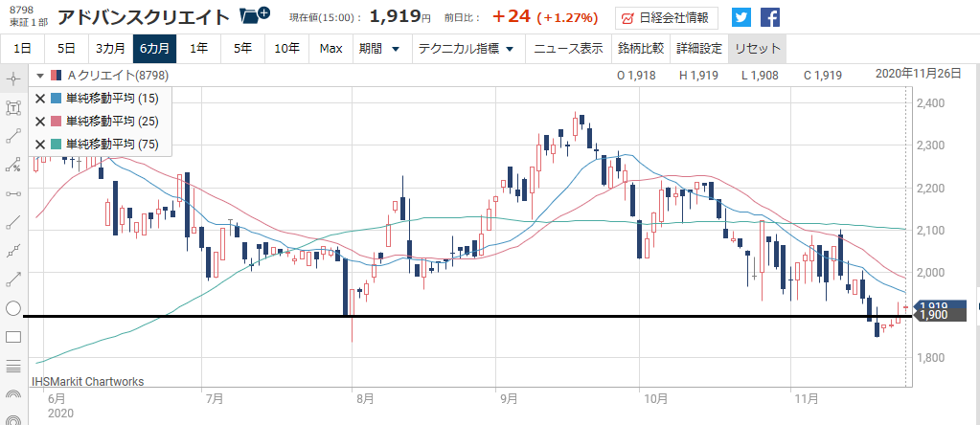Click the ニュース表示 button
980x425 pixels.
coord(568,49)
